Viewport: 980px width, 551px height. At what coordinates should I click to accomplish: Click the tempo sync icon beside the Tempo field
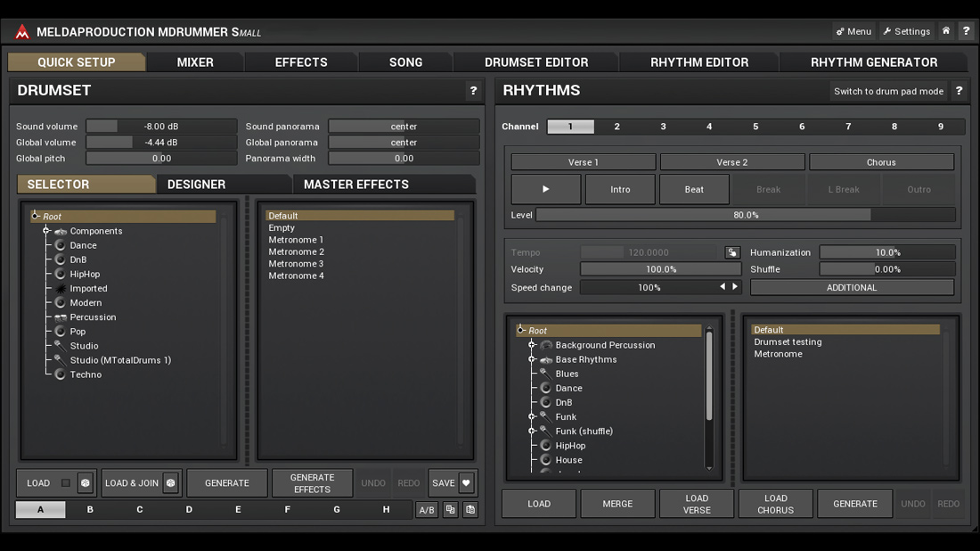(x=731, y=252)
